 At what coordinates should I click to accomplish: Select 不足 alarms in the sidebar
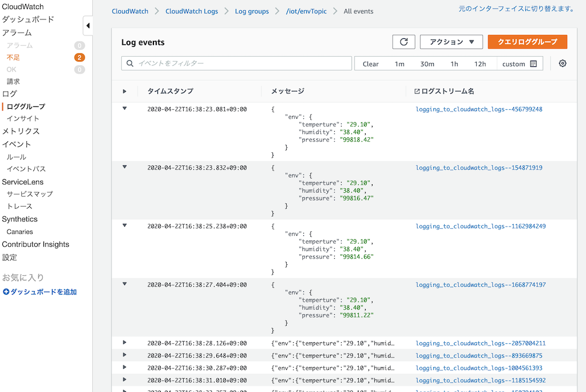tap(13, 57)
